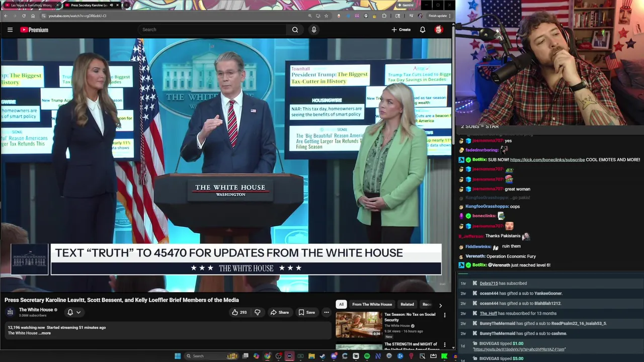Open Chrome from the taskbar
Viewport: 644px width, 362px height.
267,356
